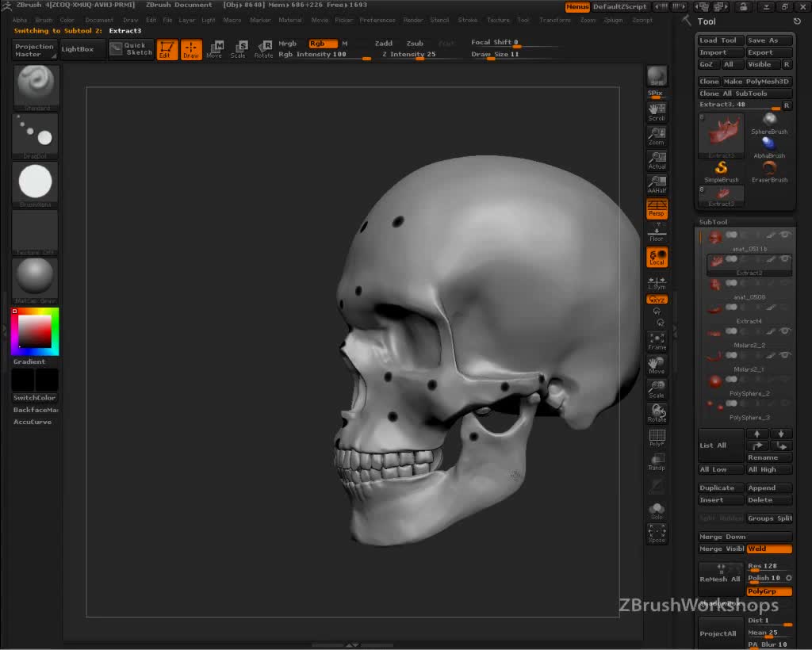The height and width of the screenshot is (650, 812).
Task: Open the Stroke menu
Action: click(x=468, y=20)
